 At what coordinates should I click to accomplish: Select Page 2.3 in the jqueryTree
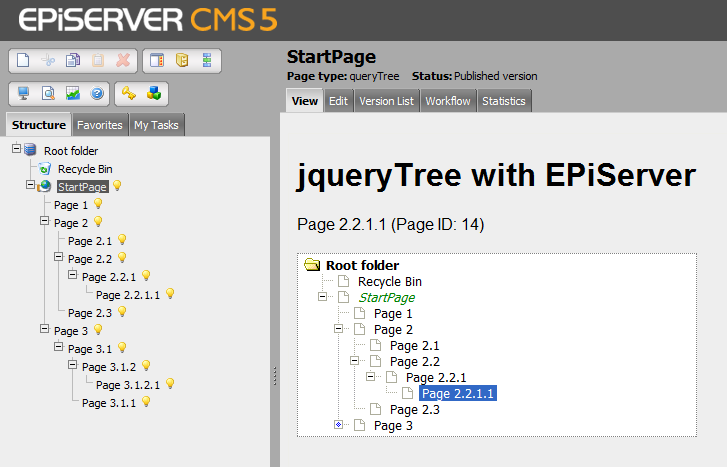414,409
